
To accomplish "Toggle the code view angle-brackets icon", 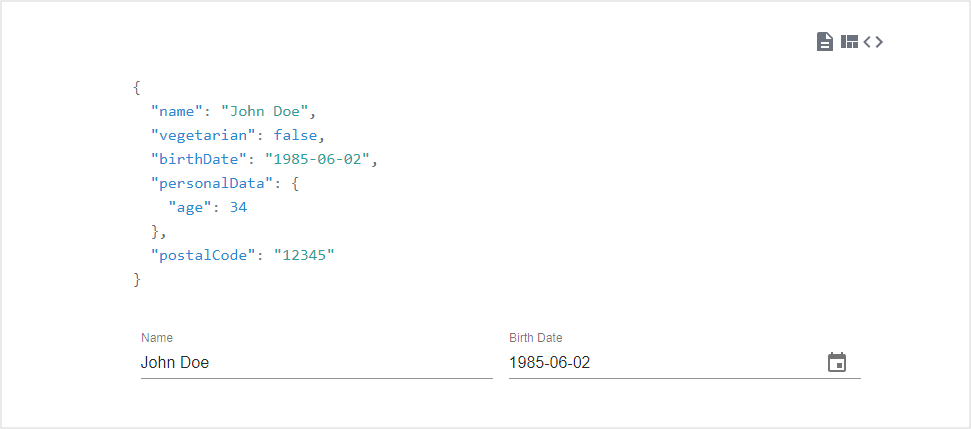I will point(873,42).
